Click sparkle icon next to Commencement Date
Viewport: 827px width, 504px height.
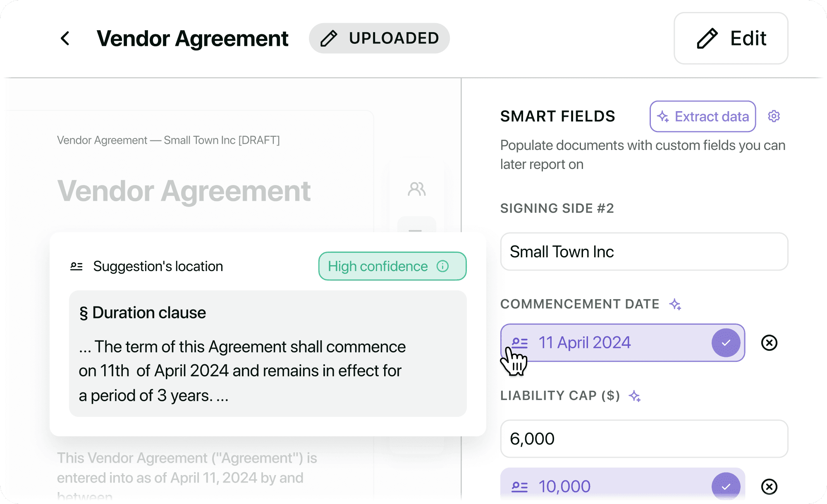click(x=675, y=304)
